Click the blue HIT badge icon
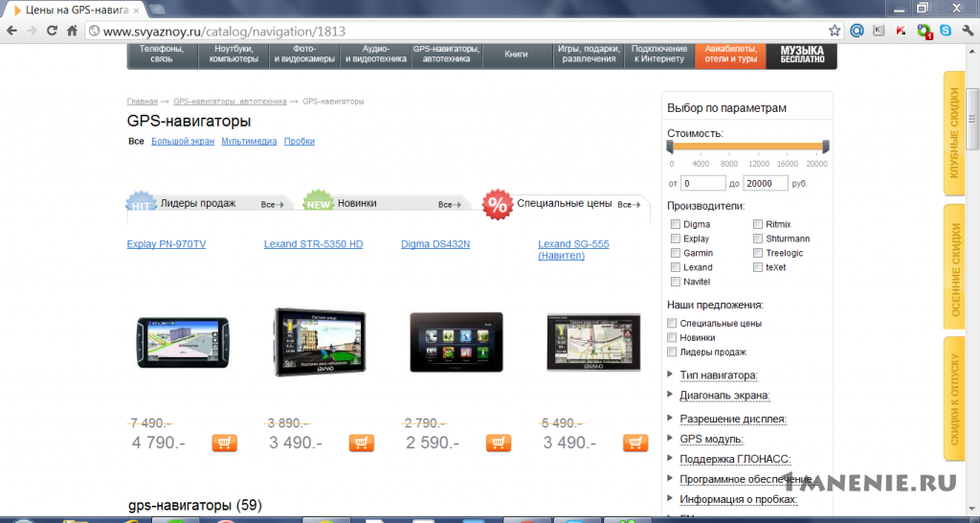The height and width of the screenshot is (523, 980). (x=141, y=203)
